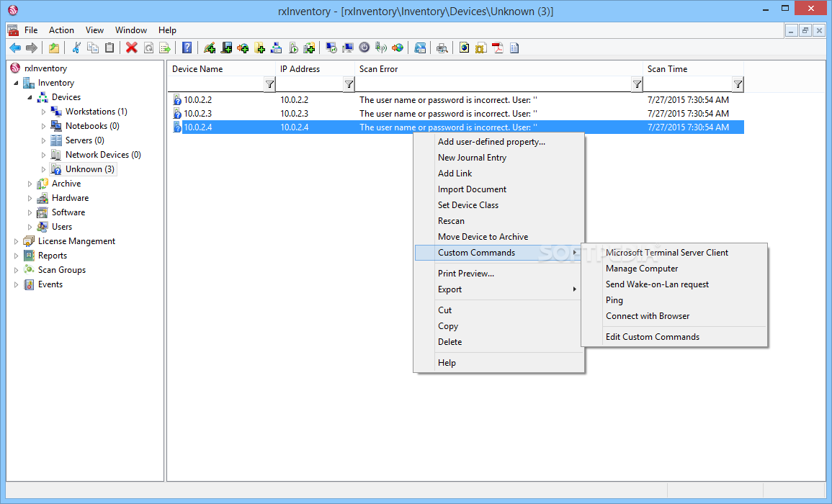The image size is (832, 504).
Task: Select Workstations (1) in tree
Action: pos(96,112)
